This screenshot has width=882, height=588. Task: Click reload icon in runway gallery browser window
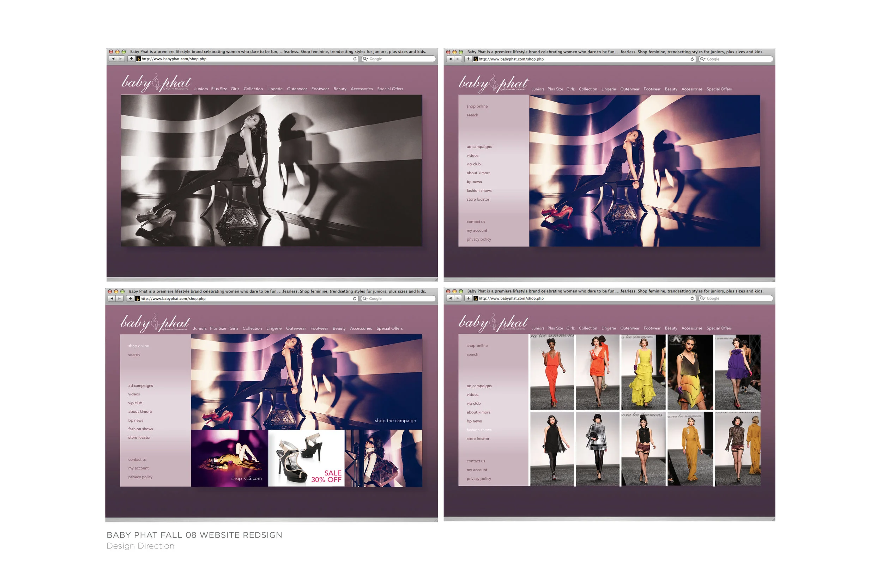coord(692,298)
